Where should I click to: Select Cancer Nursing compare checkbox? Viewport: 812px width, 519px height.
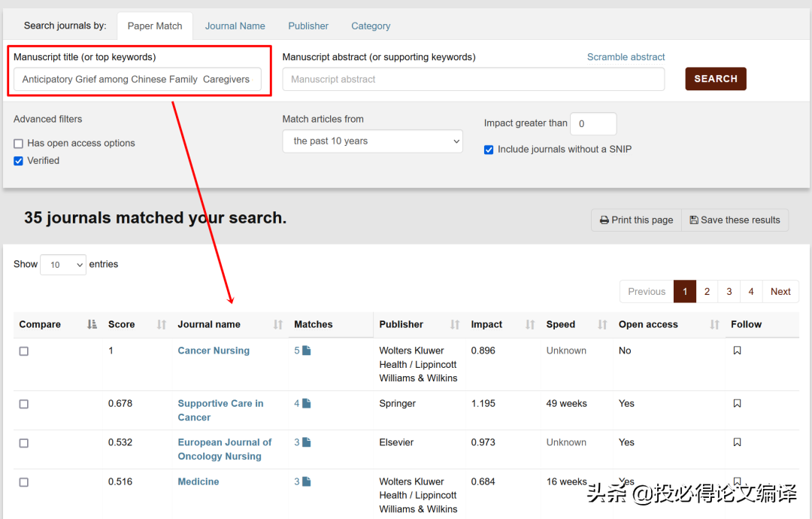(x=24, y=351)
